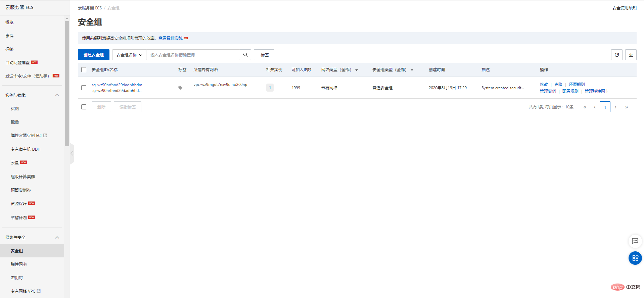Image resolution: width=644 pixels, height=298 pixels.
Task: Open 弹性网卡 in the sidebar
Action: click(x=19, y=264)
